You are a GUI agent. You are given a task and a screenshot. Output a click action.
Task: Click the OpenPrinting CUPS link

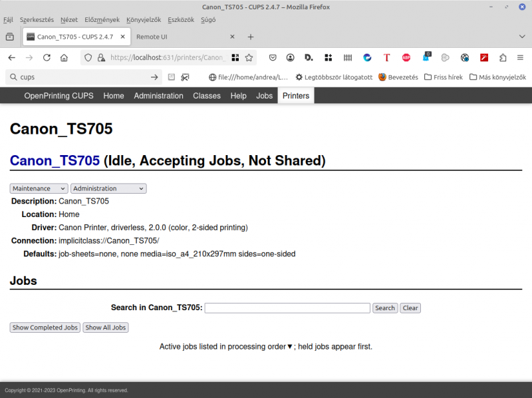point(59,96)
